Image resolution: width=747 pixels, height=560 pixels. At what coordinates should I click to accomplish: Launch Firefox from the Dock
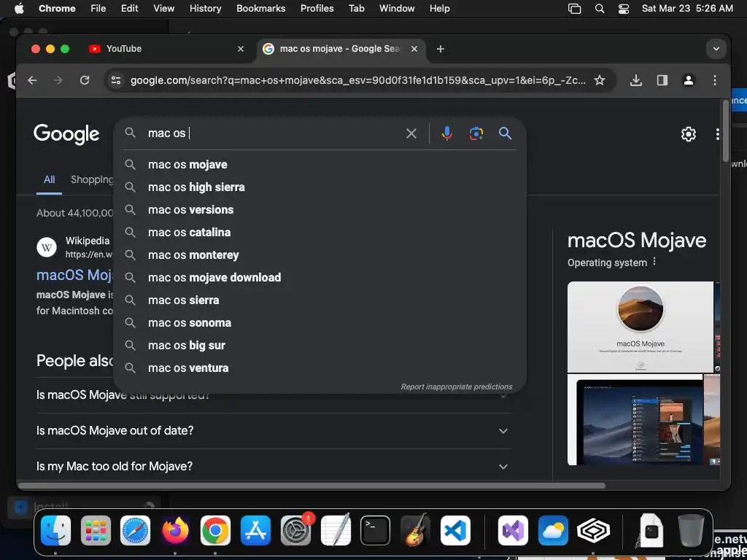(175, 531)
